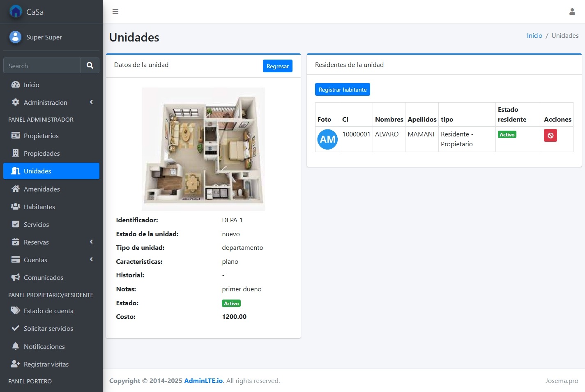Image resolution: width=585 pixels, height=392 pixels.
Task: Open the user account icon in navbar
Action: click(572, 12)
